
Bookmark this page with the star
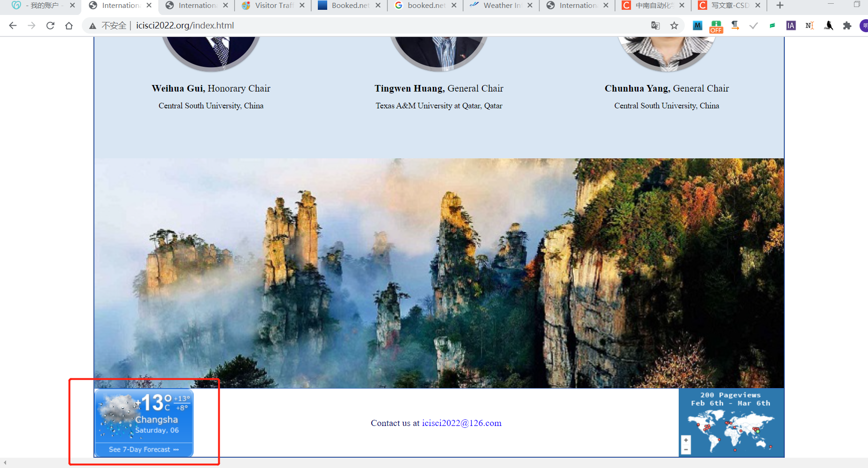[674, 26]
